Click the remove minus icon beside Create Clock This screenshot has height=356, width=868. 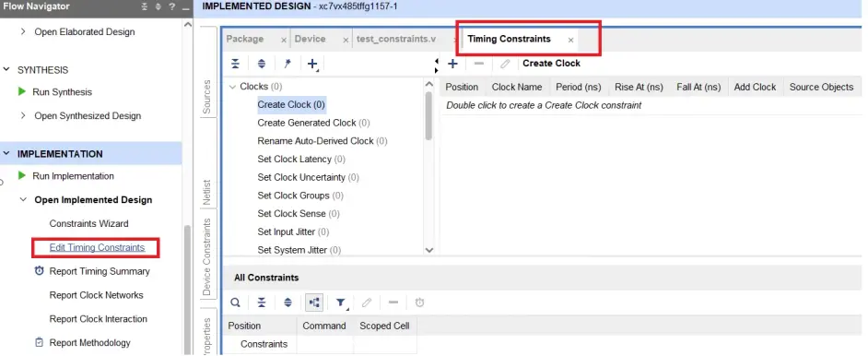[x=479, y=64]
